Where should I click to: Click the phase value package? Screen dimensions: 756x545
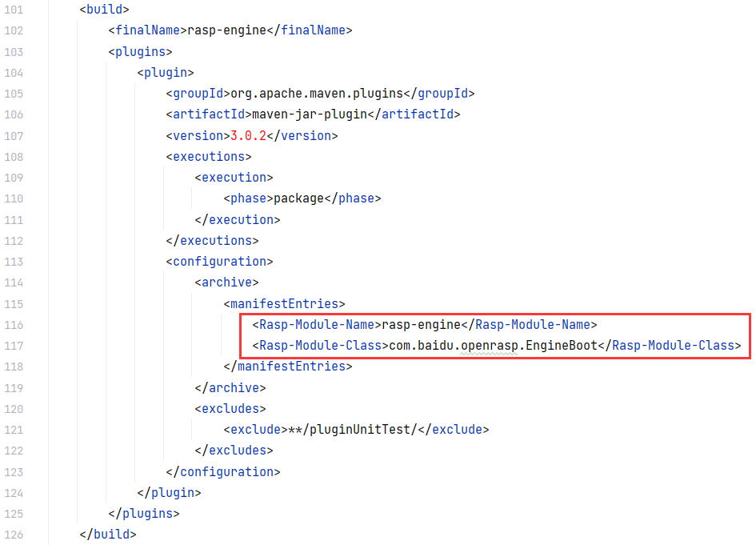pos(299,198)
